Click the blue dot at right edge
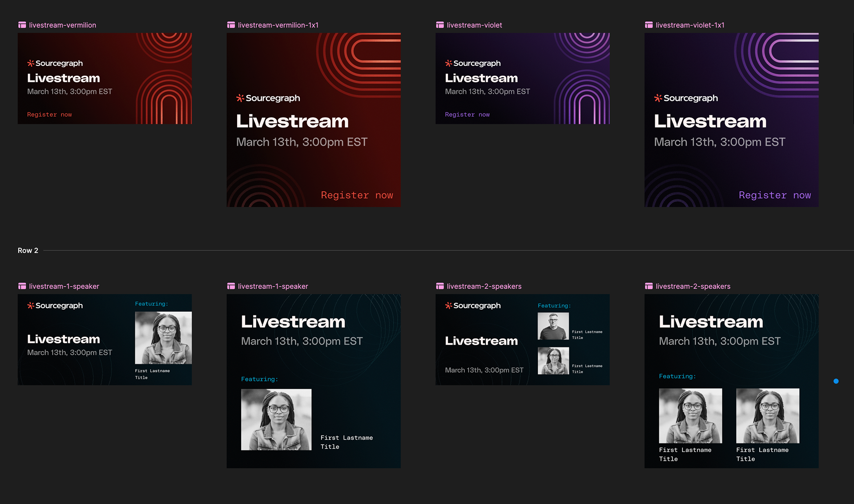The image size is (854, 504). 836,381
